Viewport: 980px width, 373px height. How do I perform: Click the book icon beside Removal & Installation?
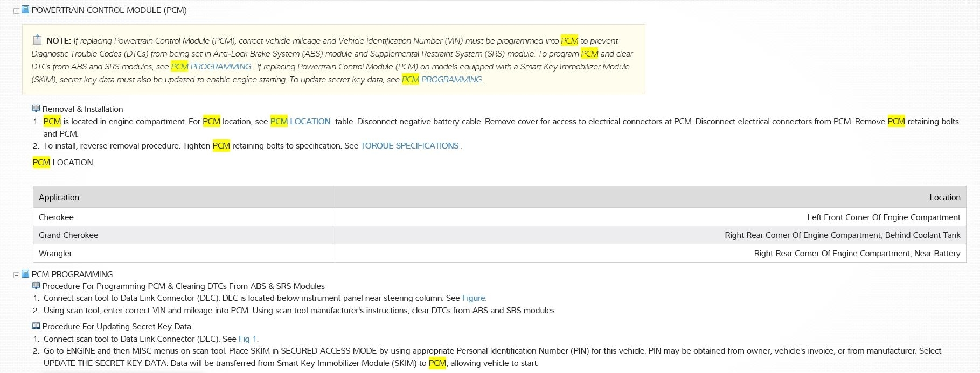click(36, 109)
